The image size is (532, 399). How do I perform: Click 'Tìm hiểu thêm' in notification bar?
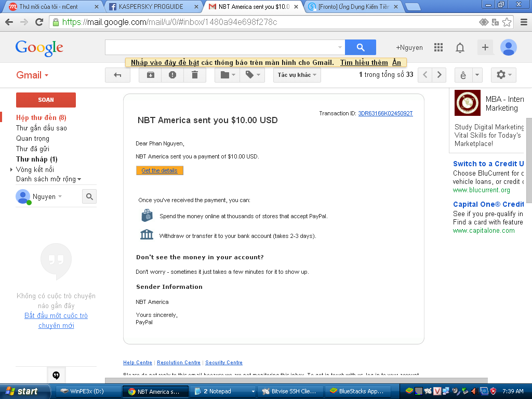tap(364, 62)
